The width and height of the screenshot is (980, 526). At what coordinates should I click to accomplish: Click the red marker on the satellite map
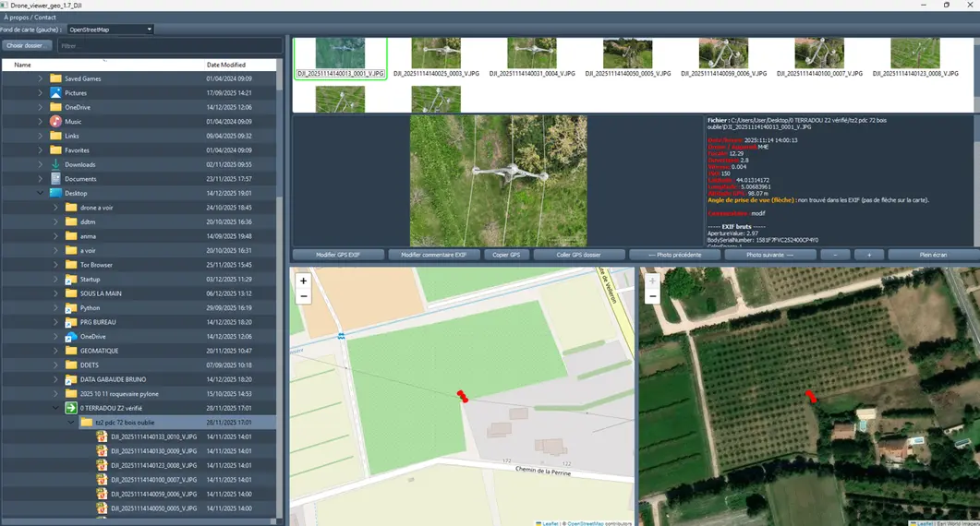(810, 396)
